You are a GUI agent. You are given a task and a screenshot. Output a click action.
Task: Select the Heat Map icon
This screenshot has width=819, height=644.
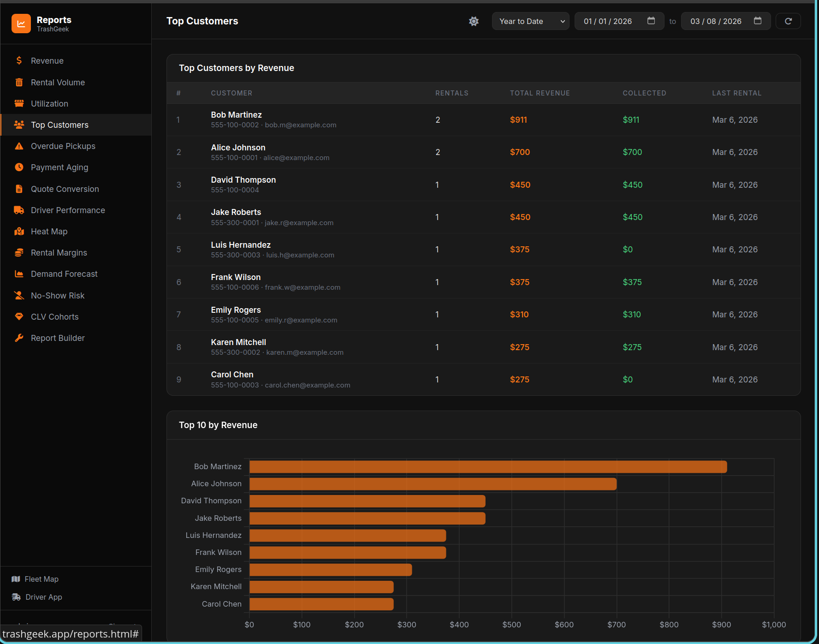click(19, 231)
